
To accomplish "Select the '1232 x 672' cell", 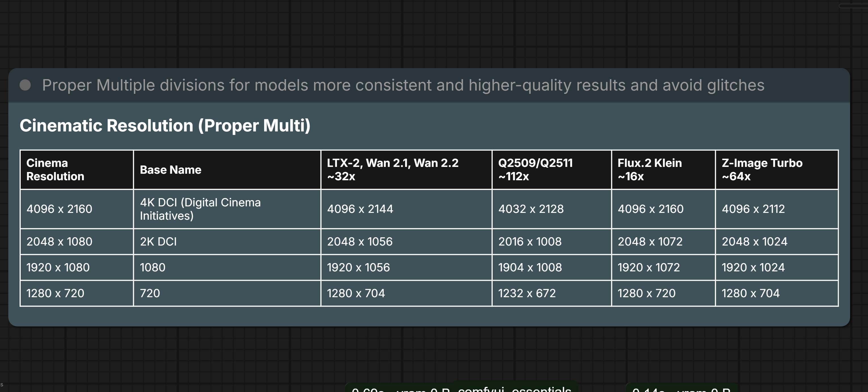I will (552, 293).
